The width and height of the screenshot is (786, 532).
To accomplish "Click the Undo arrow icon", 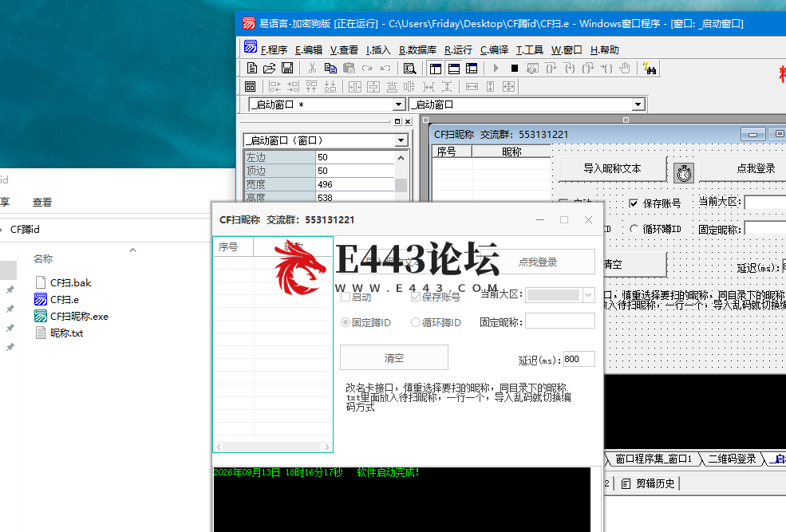I will pos(385,68).
